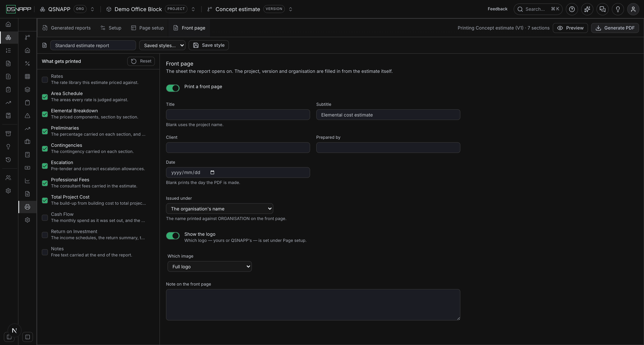Expand the Concept estimate version switcher
The height and width of the screenshot is (345, 644).
(291, 9)
